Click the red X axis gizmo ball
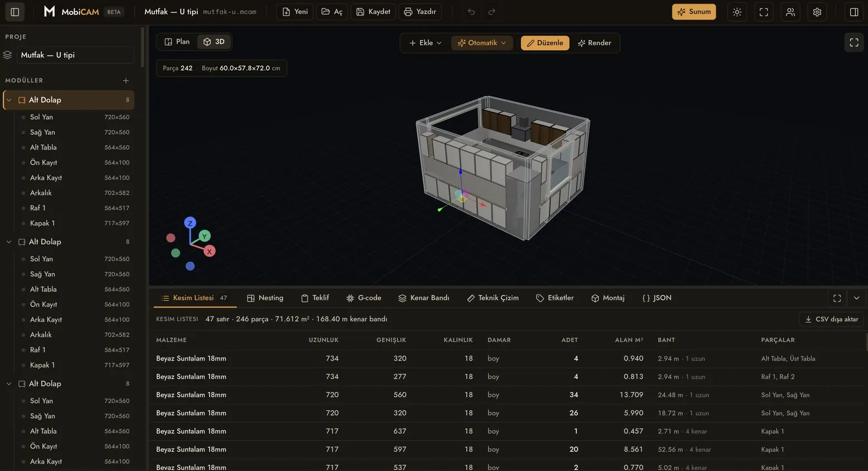Image resolution: width=868 pixels, height=471 pixels. (x=209, y=251)
